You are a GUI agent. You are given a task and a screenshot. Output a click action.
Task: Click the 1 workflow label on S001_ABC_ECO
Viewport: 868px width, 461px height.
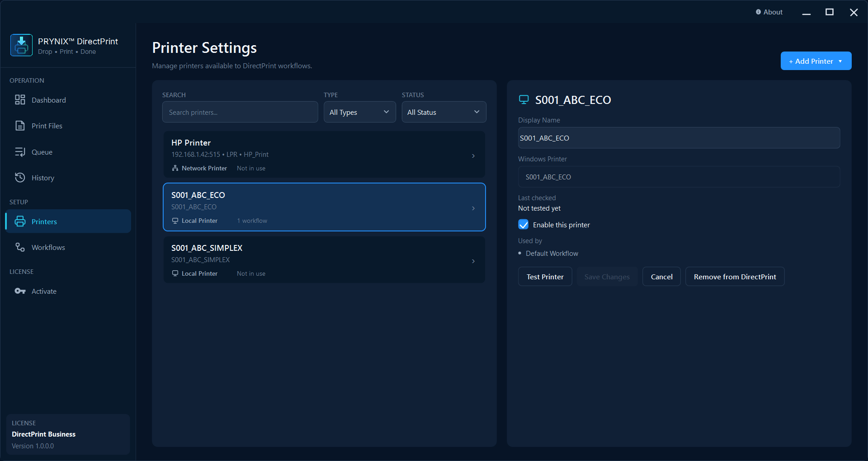point(252,221)
